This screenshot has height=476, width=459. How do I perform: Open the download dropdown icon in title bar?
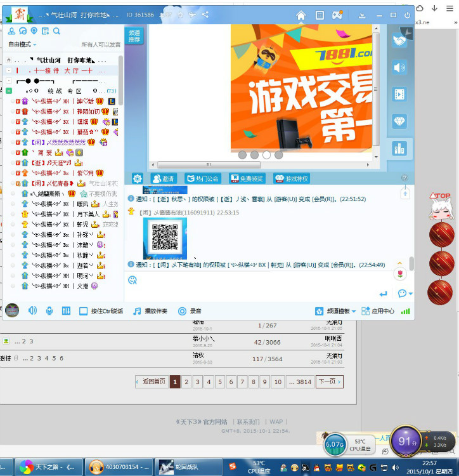pyautogui.click(x=361, y=15)
